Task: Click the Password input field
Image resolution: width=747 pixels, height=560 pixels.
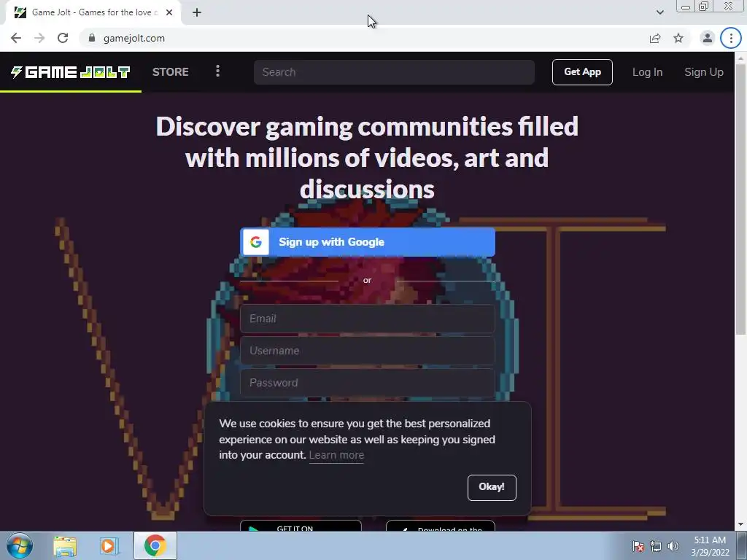Action: click(368, 382)
